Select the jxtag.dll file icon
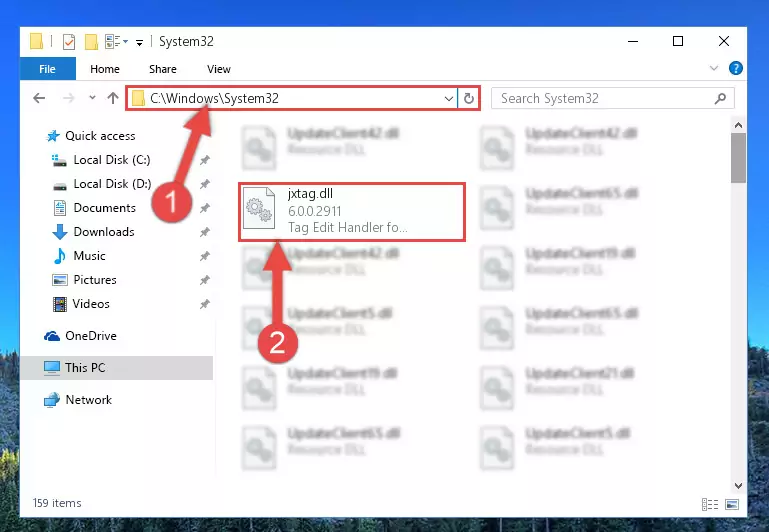This screenshot has width=769, height=532. coord(259,208)
